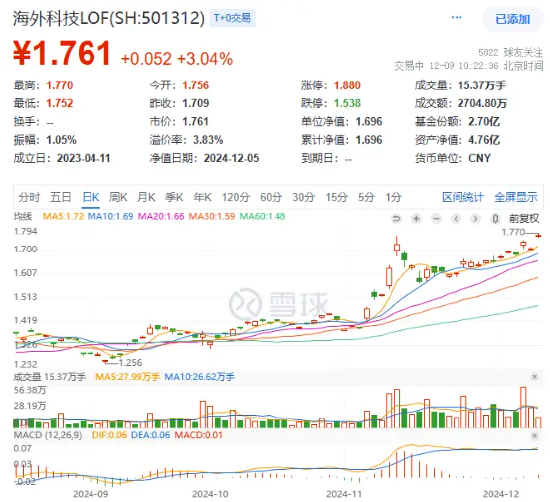Switch to the 分时 intraday tab
The image size is (550, 502).
29,197
